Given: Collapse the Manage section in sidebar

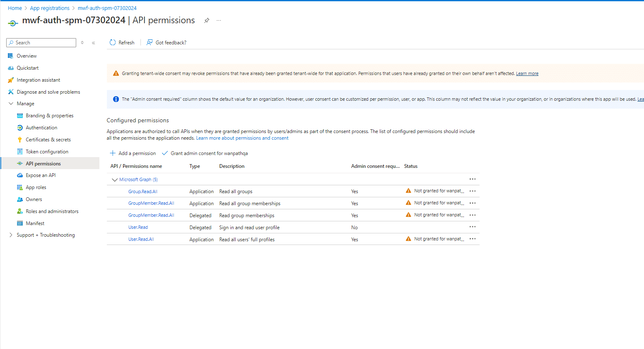Looking at the screenshot, I should click(x=11, y=104).
